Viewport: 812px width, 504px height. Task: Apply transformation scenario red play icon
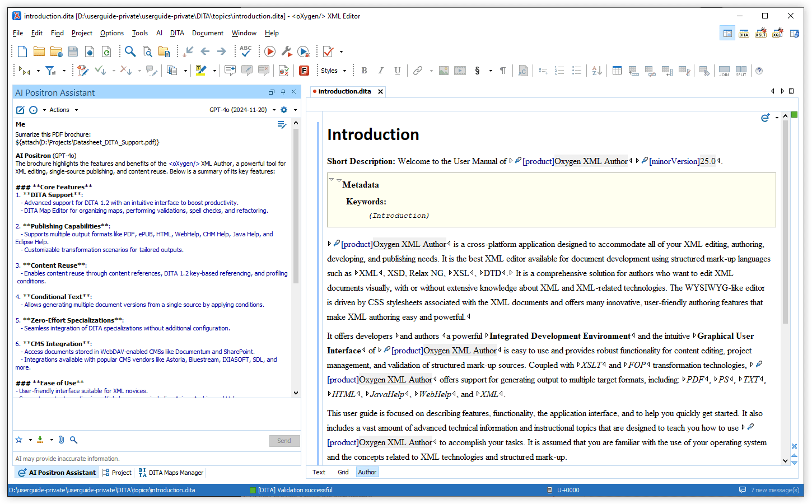pyautogui.click(x=270, y=52)
